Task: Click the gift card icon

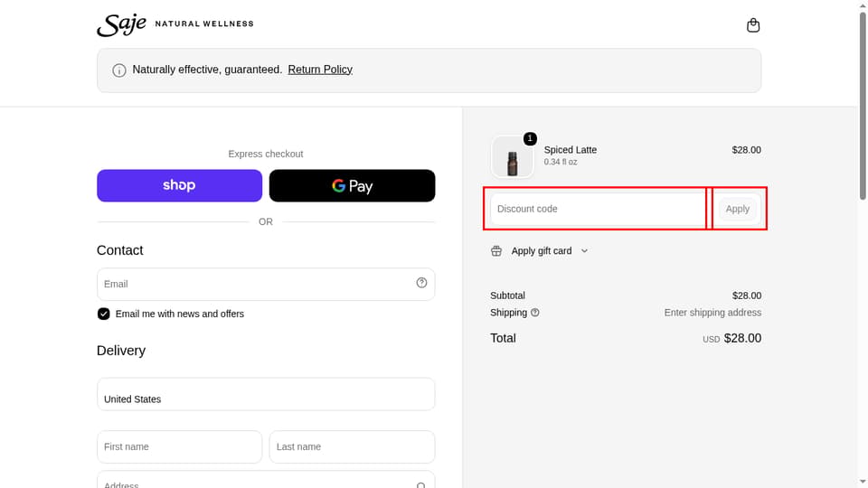Action: click(496, 251)
